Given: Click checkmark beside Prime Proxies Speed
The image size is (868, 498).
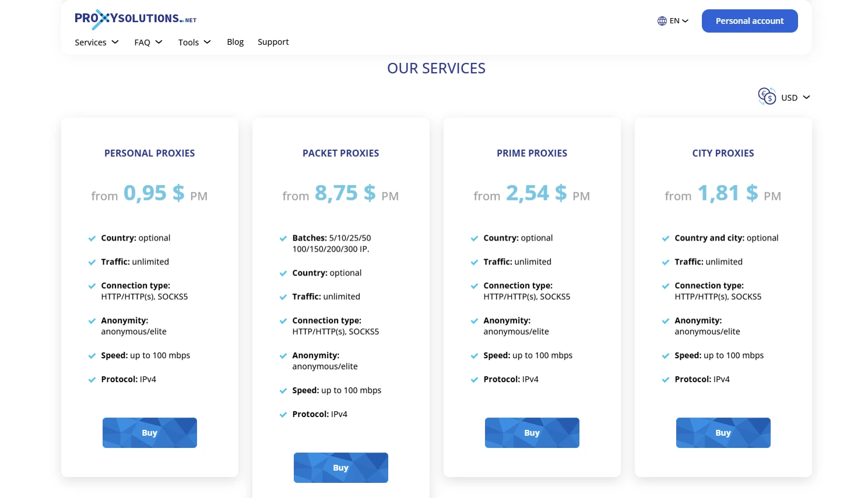Looking at the screenshot, I should 475,356.
